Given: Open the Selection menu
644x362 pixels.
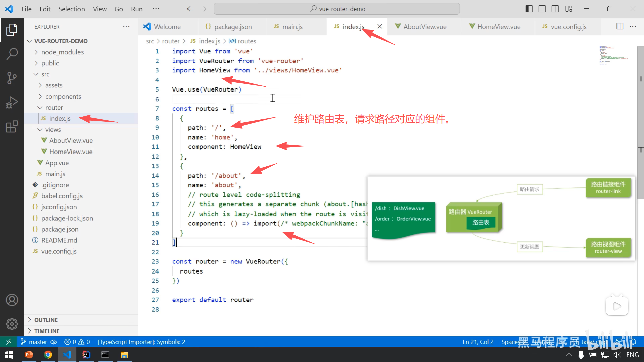Looking at the screenshot, I should [x=71, y=9].
